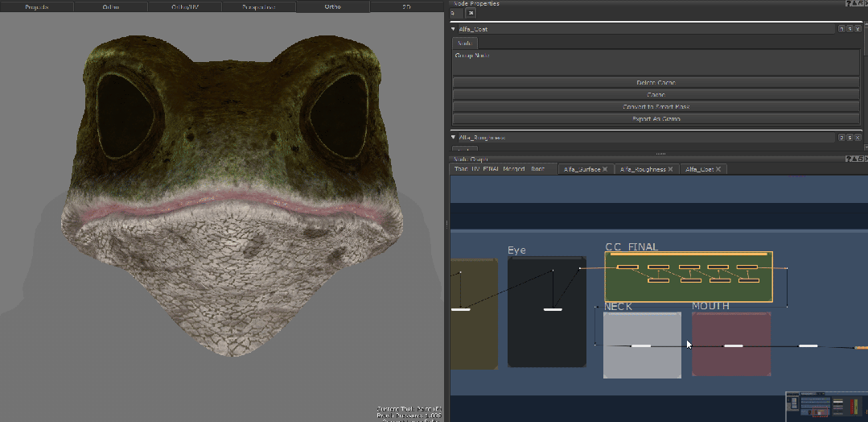Screen dimensions: 868x422
Task: Collapse the Alfa_Coat properties section
Action: 454,29
